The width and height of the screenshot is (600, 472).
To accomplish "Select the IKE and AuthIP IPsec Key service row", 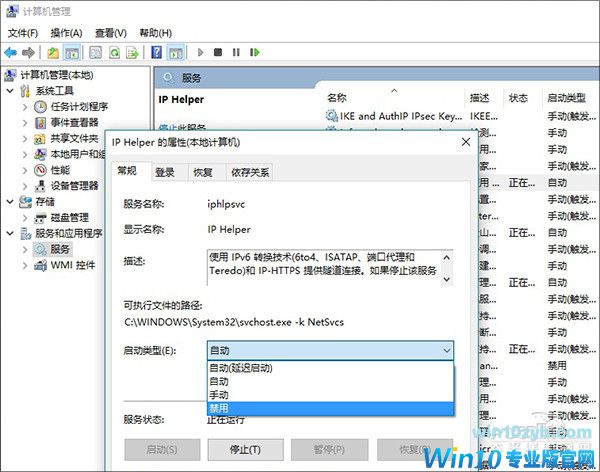I will 460,116.
